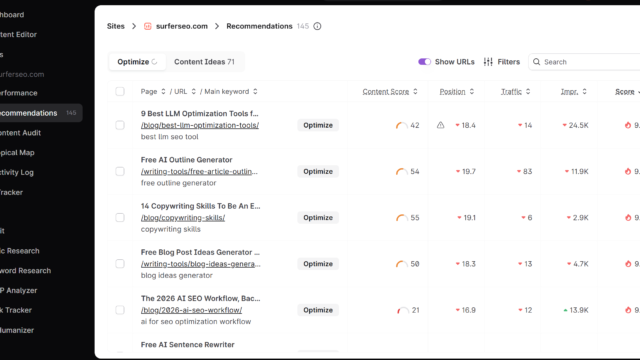The image size is (640, 360).
Task: Click Optimize button for copywriting-skills
Action: click(x=318, y=218)
